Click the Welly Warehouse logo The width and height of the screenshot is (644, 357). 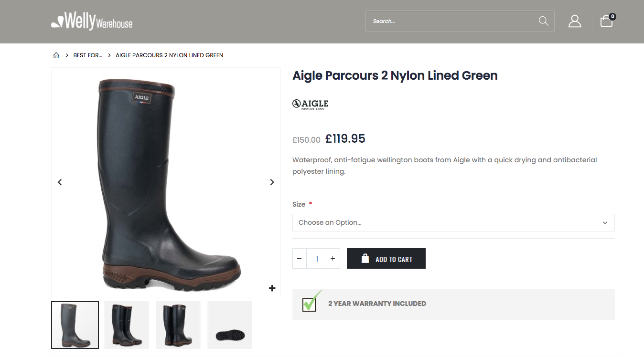click(92, 21)
